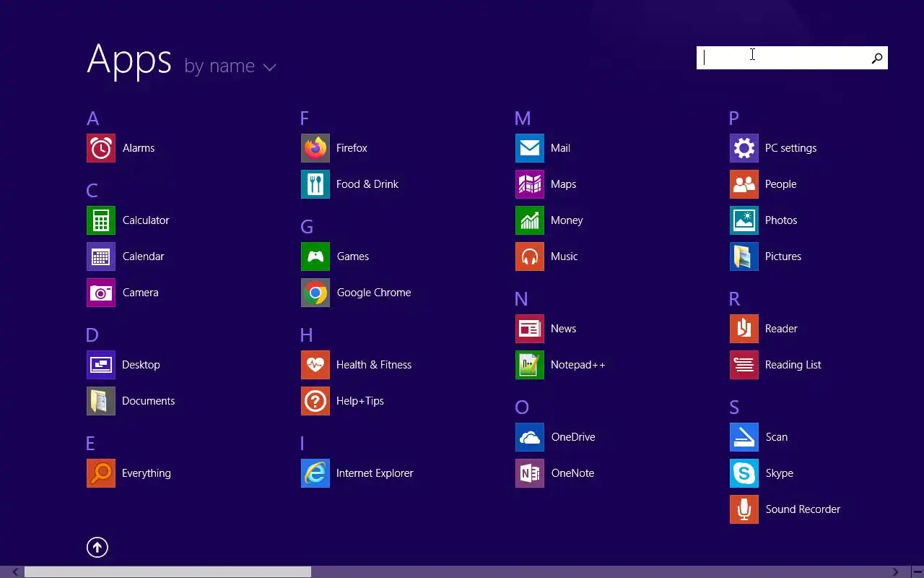Open the Reading List icon
Viewport: 924px width, 578px height.
click(x=744, y=365)
